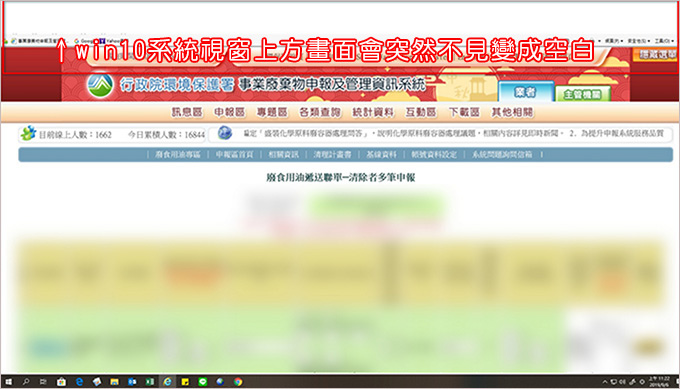Click the 隱藏選單 button

point(656,55)
